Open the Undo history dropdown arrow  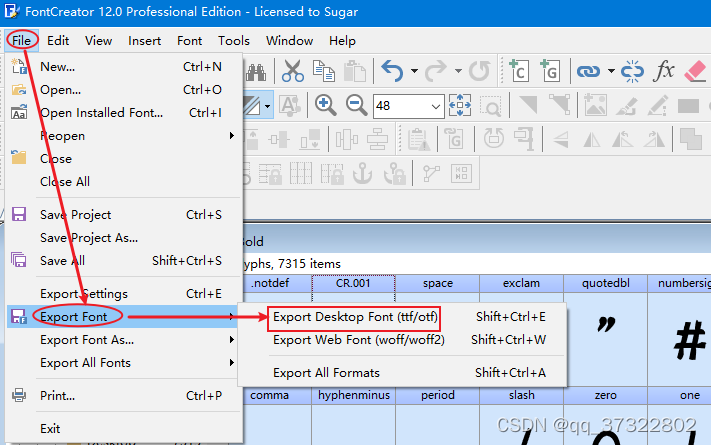click(414, 71)
